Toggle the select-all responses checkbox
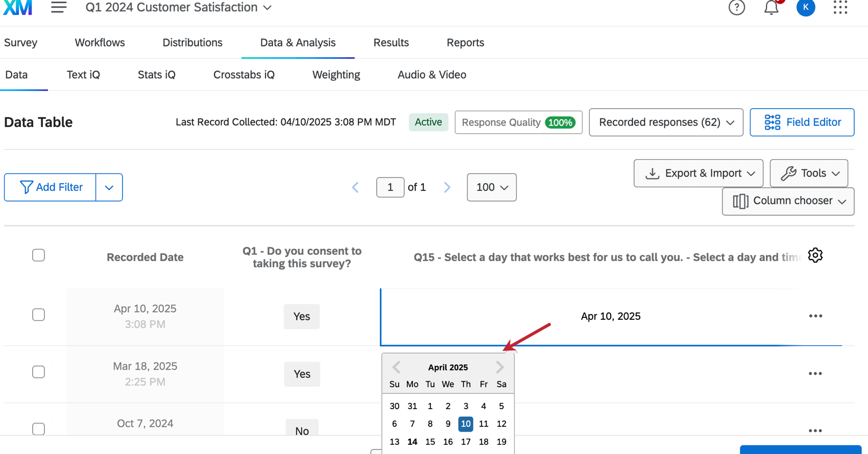This screenshot has width=868, height=454. (x=38, y=255)
